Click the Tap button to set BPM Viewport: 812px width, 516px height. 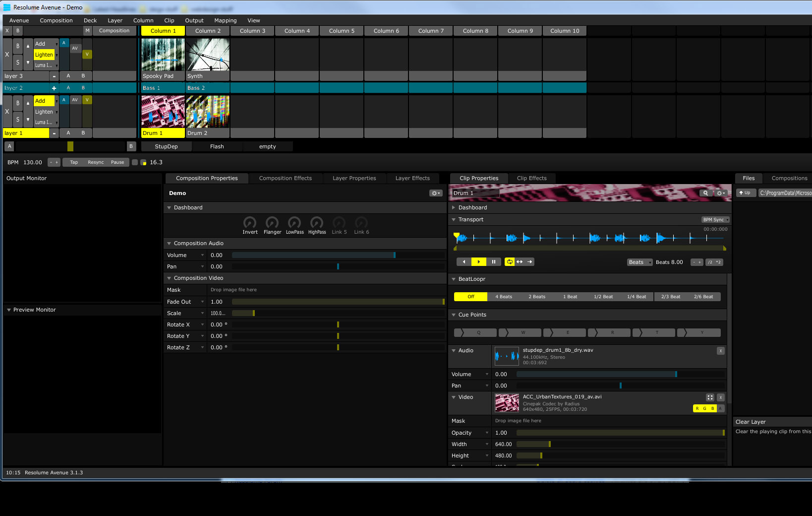[x=73, y=162]
